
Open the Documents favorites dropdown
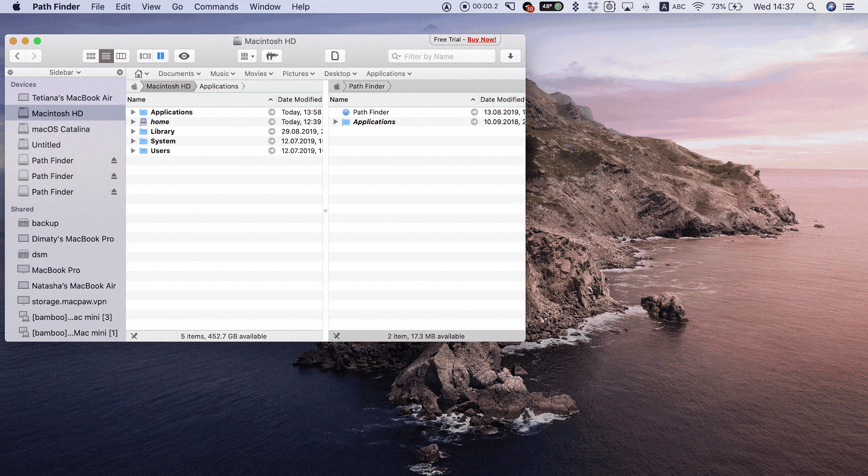(180, 74)
